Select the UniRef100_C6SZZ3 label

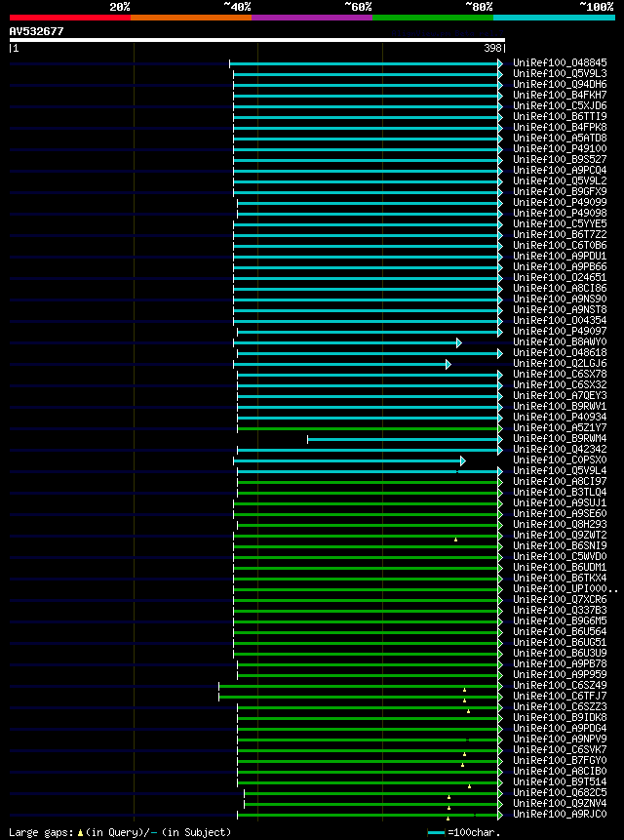560,705
